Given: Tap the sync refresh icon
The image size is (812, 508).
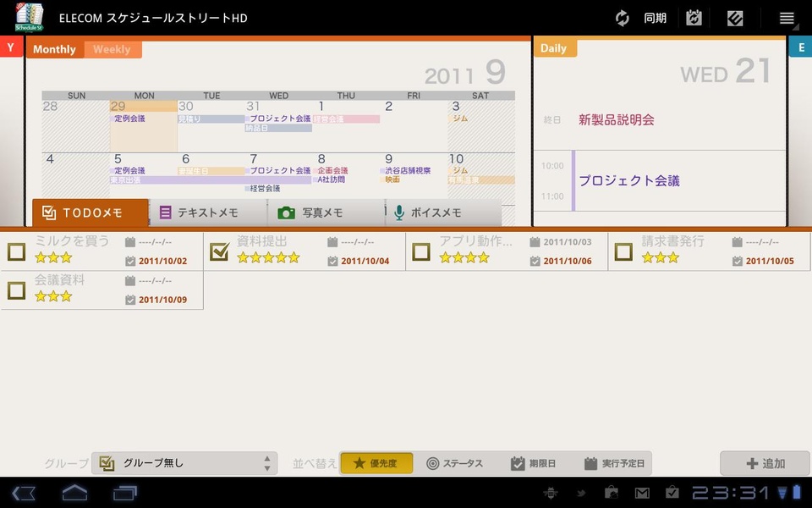Looking at the screenshot, I should (622, 18).
